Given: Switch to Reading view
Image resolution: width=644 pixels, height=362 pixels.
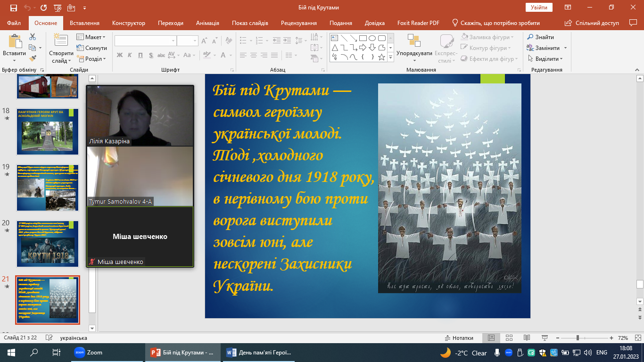Looking at the screenshot, I should coord(527,338).
